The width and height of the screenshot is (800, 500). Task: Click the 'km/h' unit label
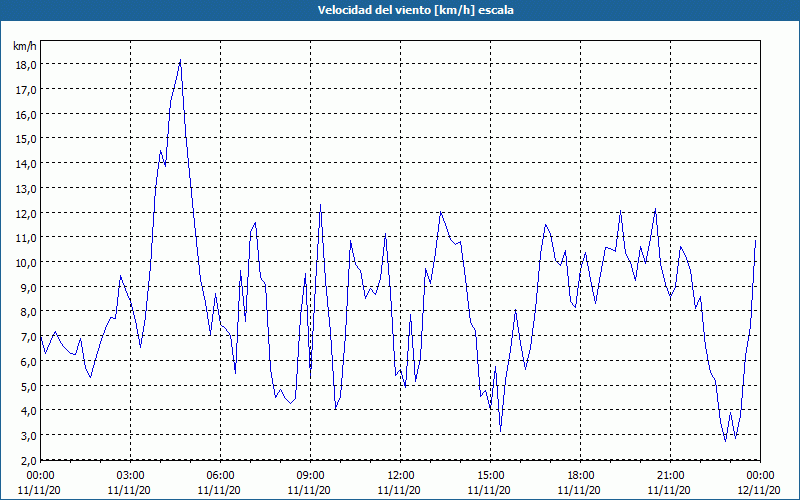(25, 46)
